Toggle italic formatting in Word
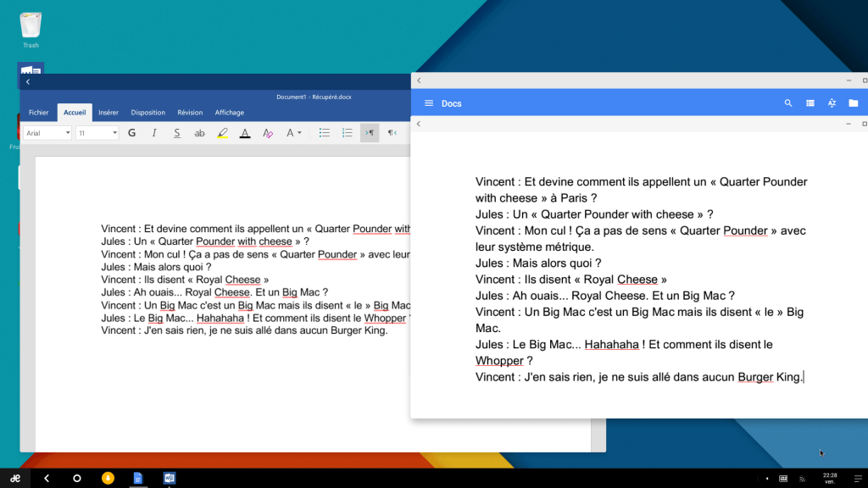Viewport: 868px width, 488px height. click(x=154, y=133)
